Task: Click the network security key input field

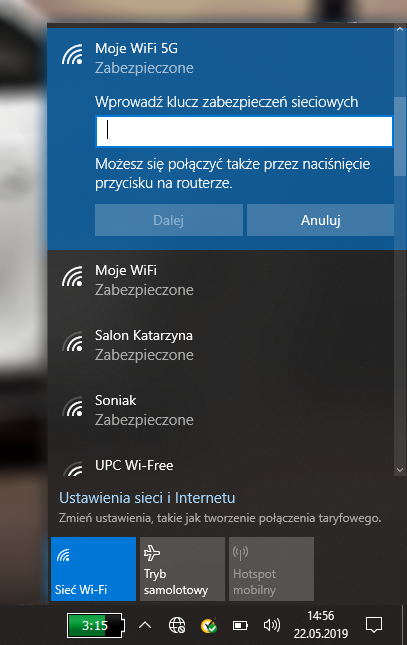Action: point(244,131)
